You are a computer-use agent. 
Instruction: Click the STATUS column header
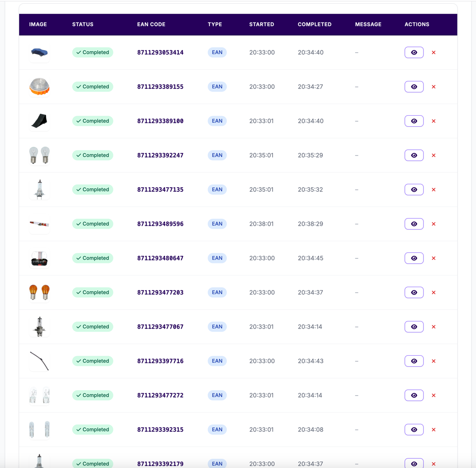coord(83,24)
